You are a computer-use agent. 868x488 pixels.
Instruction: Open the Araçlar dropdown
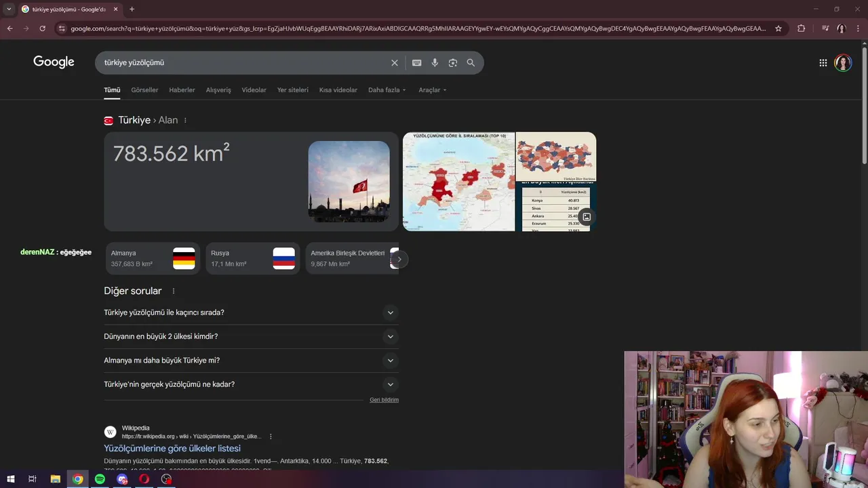432,89
